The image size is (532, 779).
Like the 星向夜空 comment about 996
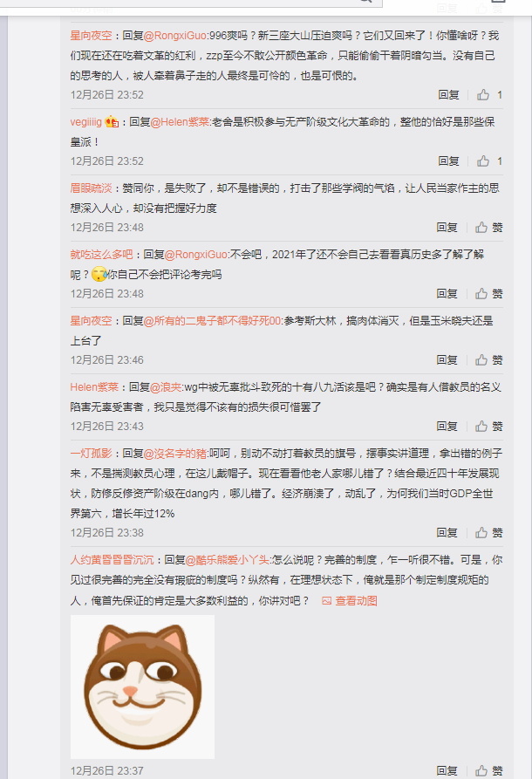[489, 95]
